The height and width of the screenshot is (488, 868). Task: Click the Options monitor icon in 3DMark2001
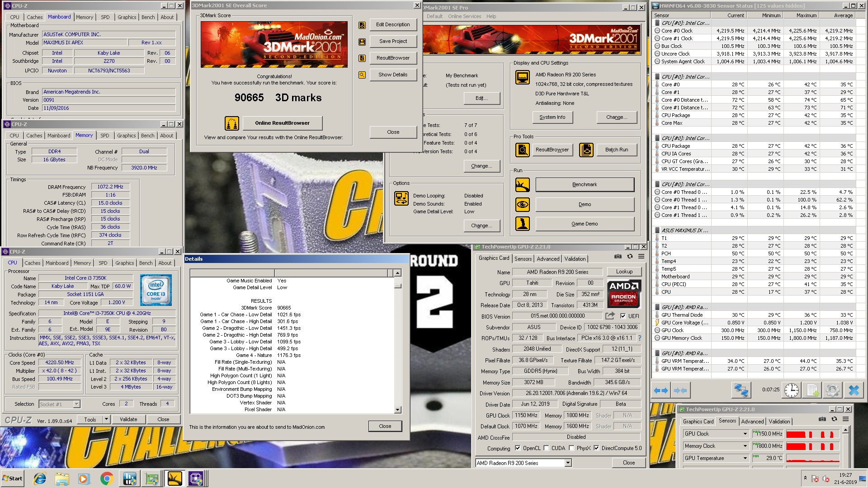(401, 198)
